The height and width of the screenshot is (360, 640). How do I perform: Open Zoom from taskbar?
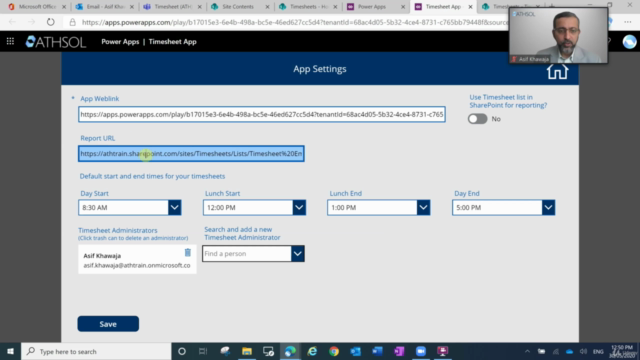(421, 351)
